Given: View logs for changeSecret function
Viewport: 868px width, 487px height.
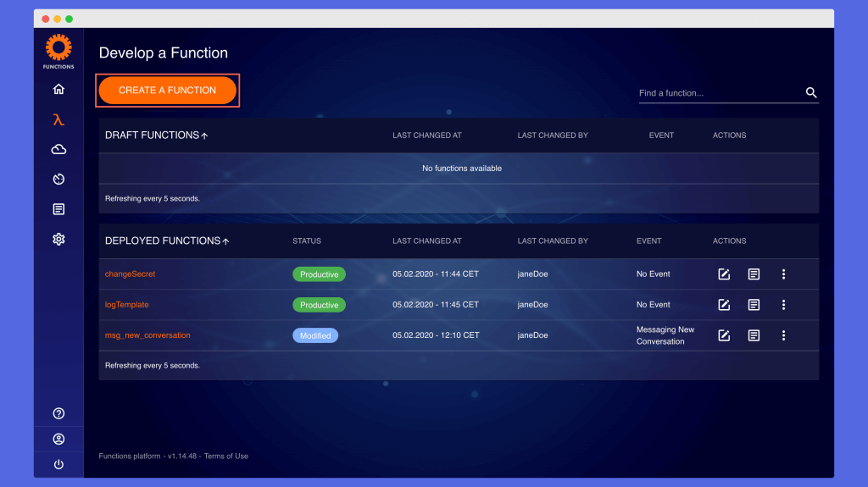Looking at the screenshot, I should coord(754,274).
